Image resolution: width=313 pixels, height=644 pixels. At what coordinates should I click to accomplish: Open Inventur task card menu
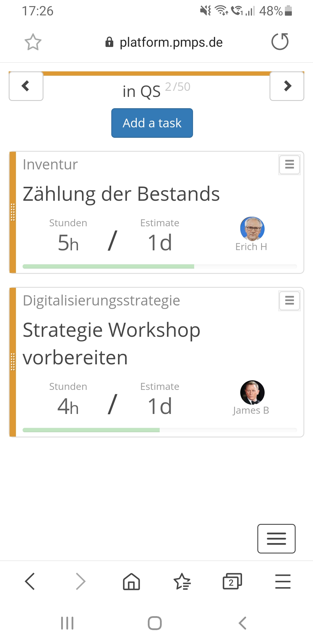289,164
